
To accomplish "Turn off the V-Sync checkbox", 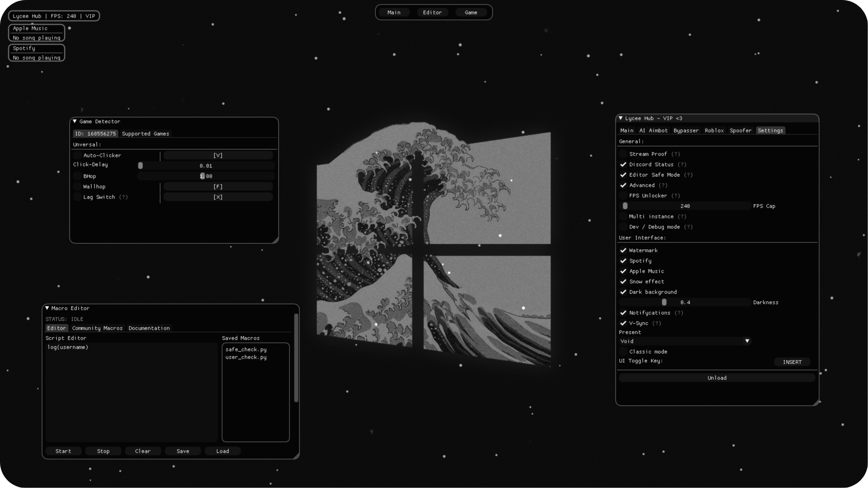I will pos(623,323).
